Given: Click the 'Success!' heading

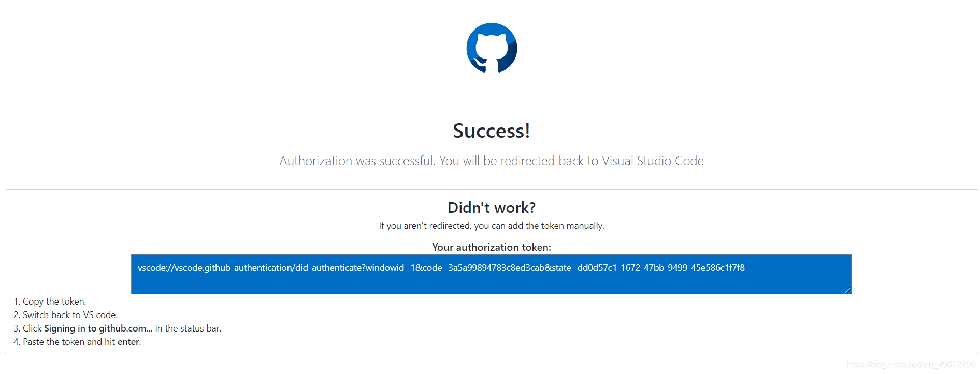Looking at the screenshot, I should tap(491, 131).
